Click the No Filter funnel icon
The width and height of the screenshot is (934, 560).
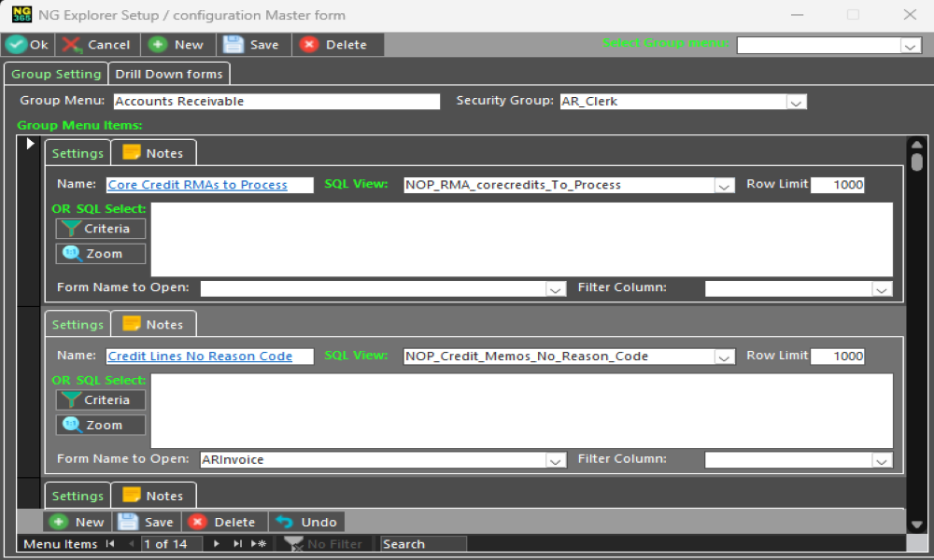coord(294,543)
